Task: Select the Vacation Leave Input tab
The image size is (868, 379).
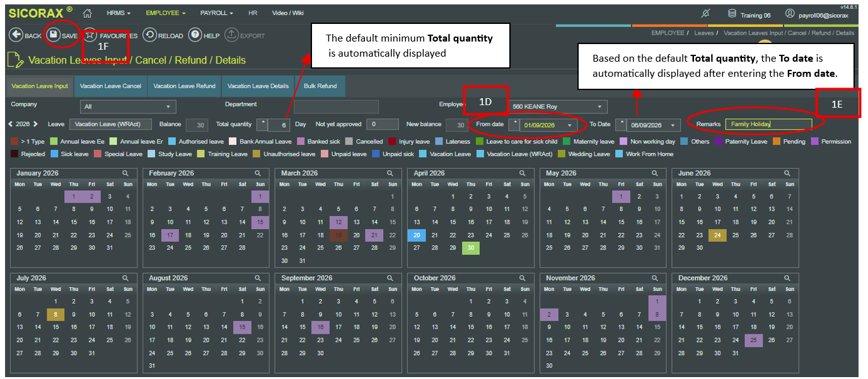Action: (40, 86)
